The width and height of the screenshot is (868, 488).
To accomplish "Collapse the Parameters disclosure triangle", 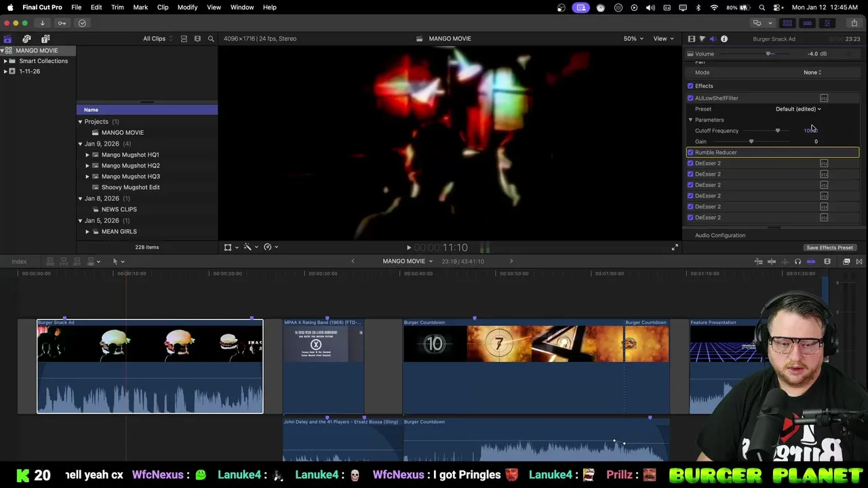I will 690,120.
